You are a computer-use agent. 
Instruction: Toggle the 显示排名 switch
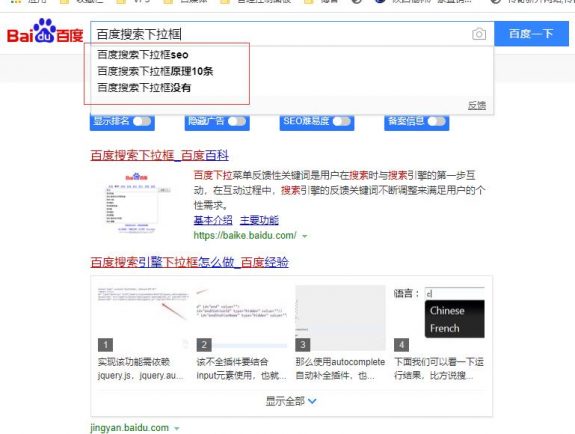point(142,121)
